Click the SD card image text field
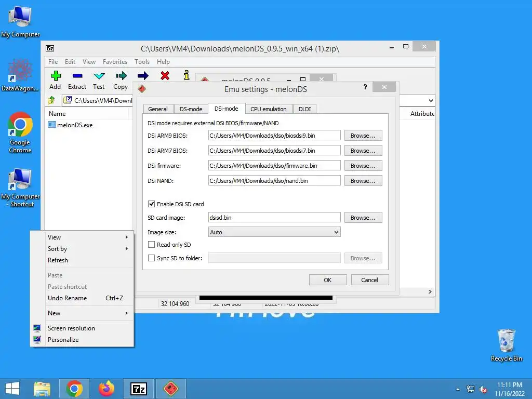 (x=274, y=218)
